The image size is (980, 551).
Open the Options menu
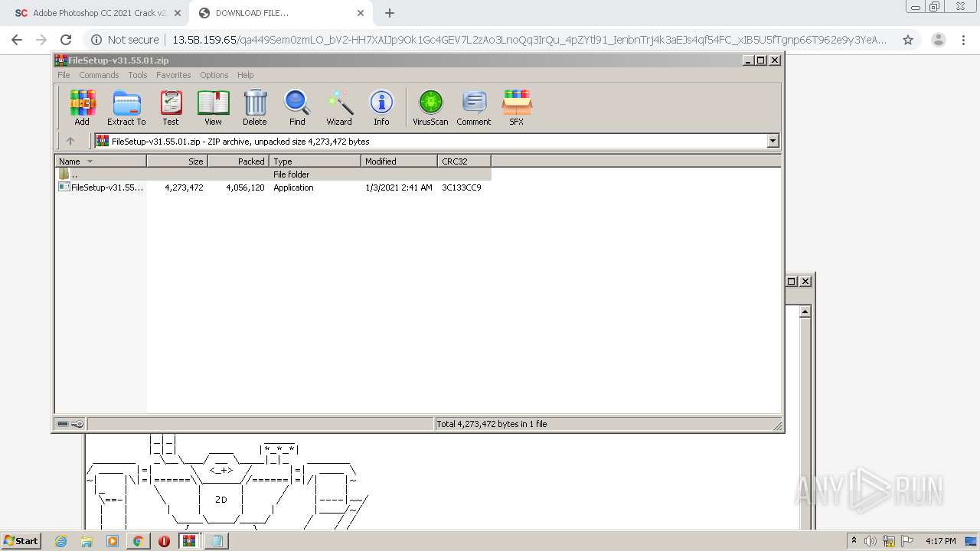pyautogui.click(x=214, y=75)
